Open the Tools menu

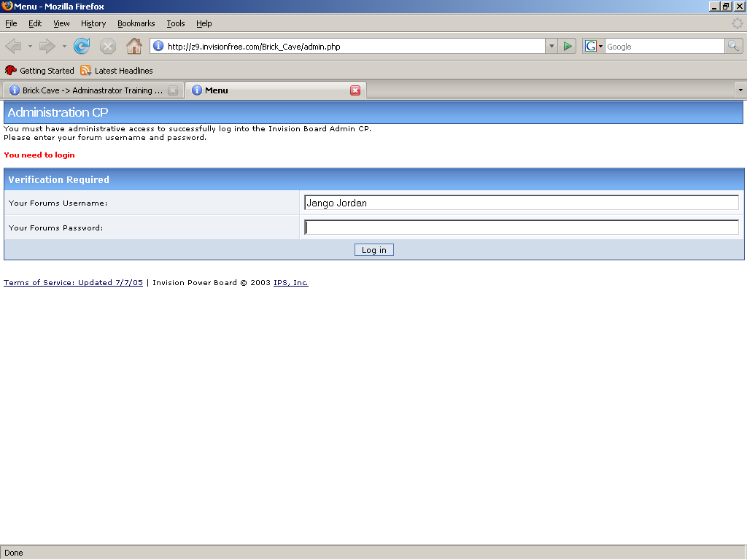pos(175,23)
